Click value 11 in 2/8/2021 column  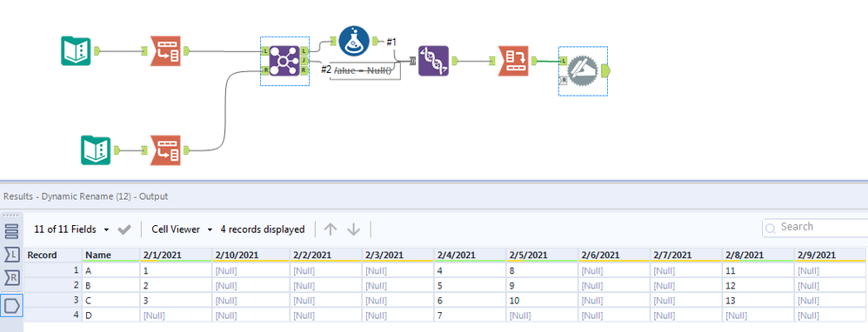pyautogui.click(x=758, y=271)
